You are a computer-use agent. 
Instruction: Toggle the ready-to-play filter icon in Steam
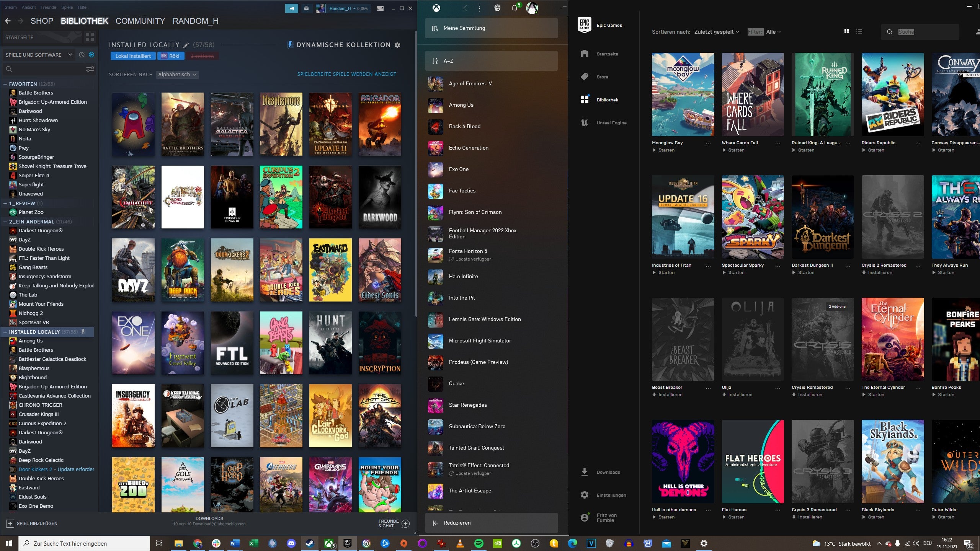pyautogui.click(x=91, y=55)
